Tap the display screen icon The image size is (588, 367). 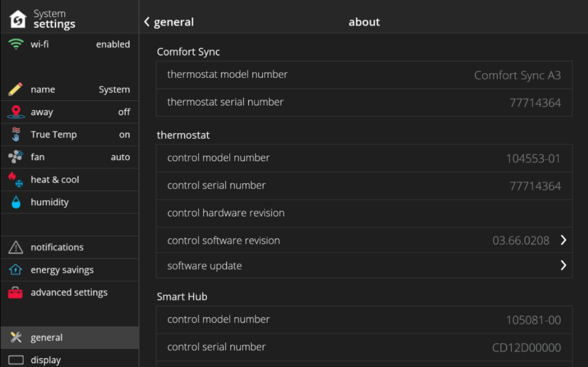pyautogui.click(x=16, y=360)
